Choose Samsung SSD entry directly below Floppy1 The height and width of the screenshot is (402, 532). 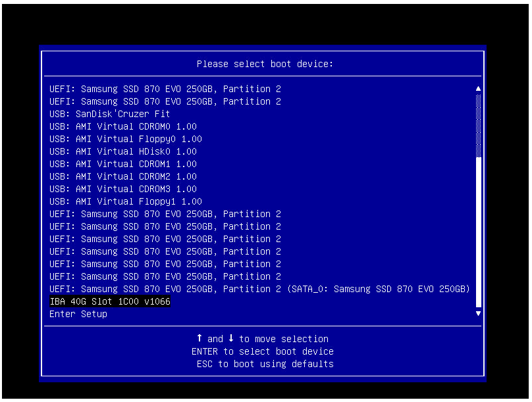pos(165,214)
